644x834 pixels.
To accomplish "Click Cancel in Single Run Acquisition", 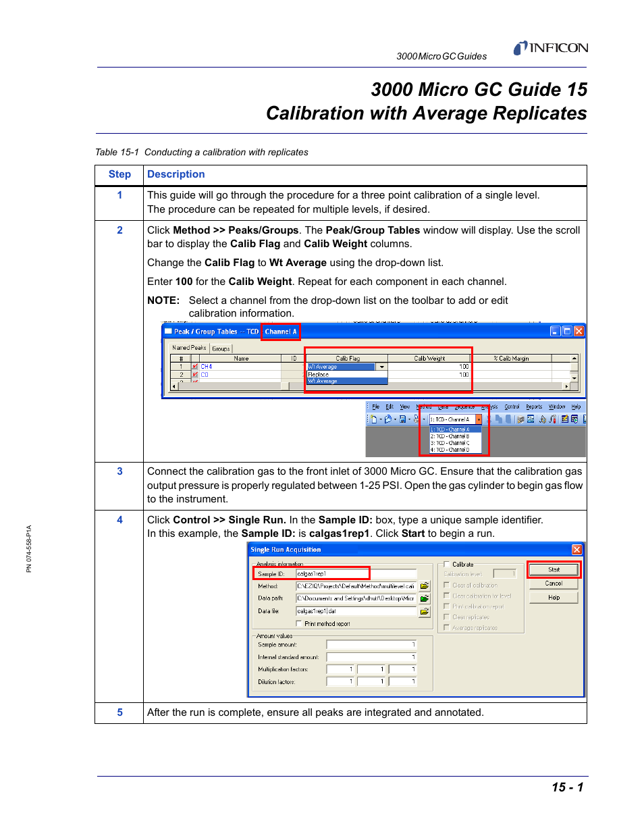I will point(554,583).
